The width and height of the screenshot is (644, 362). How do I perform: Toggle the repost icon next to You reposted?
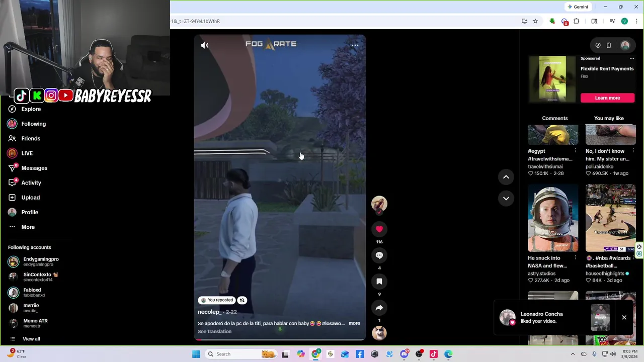pyautogui.click(x=242, y=300)
